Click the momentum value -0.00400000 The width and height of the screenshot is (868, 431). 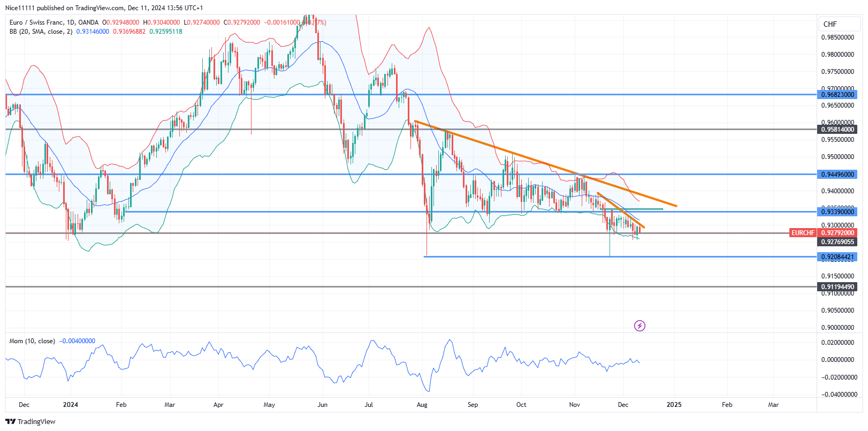[x=77, y=341]
